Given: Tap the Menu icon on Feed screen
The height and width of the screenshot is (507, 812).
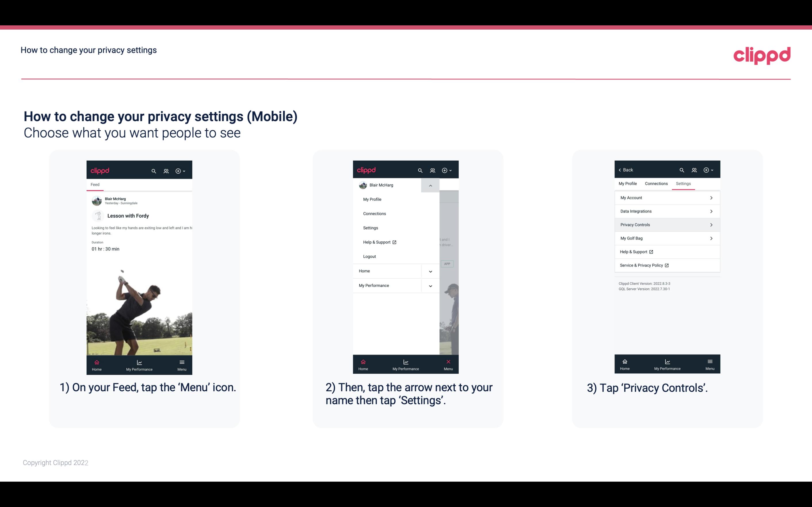Looking at the screenshot, I should 182,364.
